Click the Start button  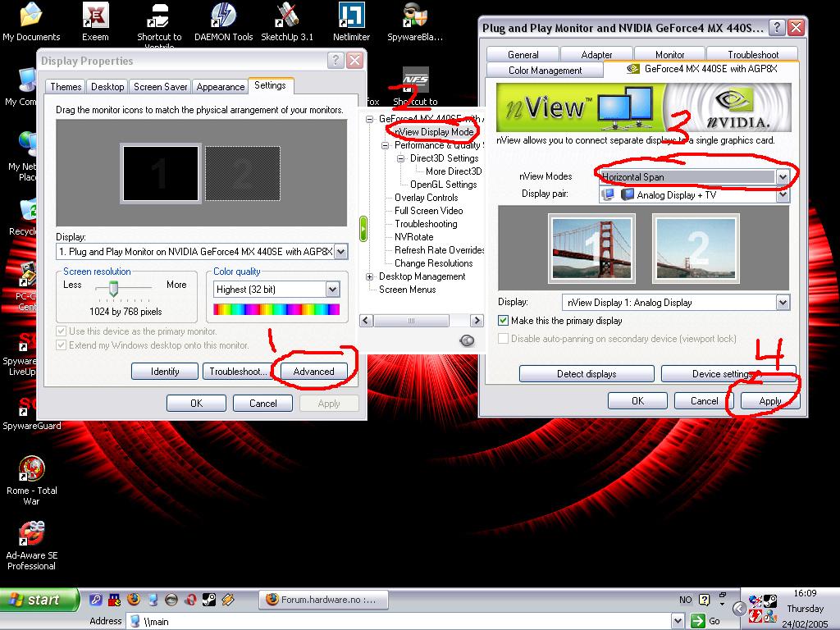(x=39, y=600)
